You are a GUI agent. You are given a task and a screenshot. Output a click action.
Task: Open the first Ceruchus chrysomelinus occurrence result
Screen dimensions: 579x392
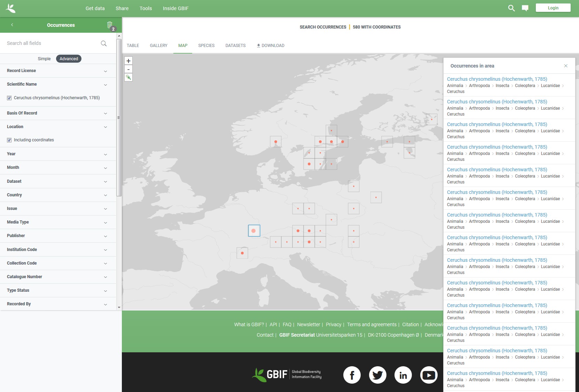(497, 79)
